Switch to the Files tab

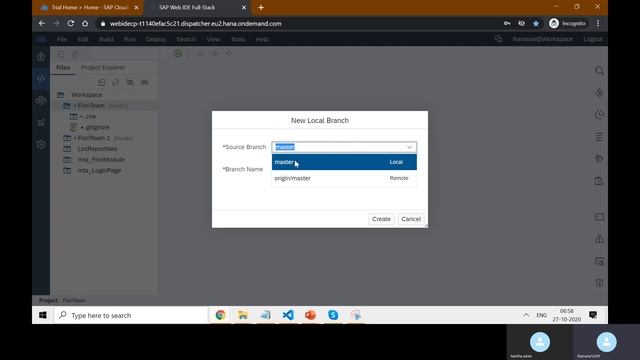(x=63, y=67)
